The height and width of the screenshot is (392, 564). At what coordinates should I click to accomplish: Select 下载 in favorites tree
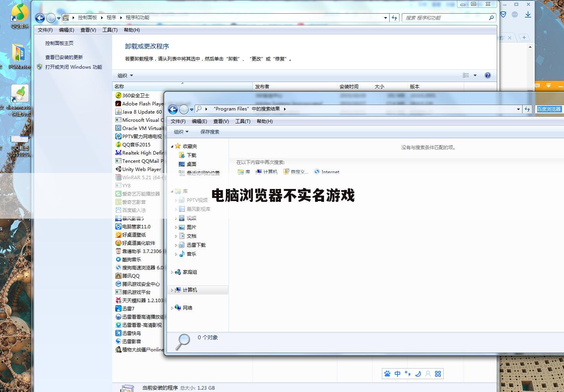tap(187, 155)
